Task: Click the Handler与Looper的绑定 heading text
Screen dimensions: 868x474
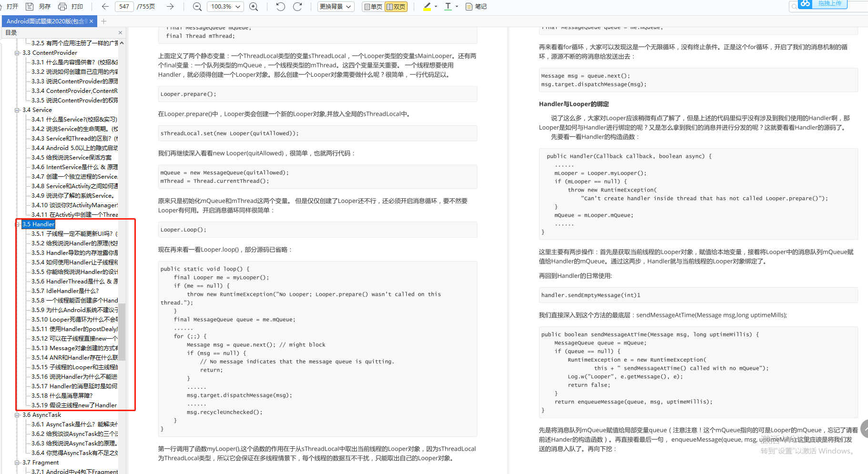Action: pos(574,104)
